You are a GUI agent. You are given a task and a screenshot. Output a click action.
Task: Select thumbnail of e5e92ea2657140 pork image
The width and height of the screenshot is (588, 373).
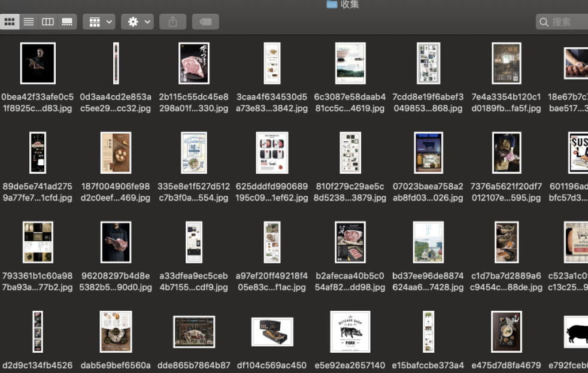click(350, 332)
